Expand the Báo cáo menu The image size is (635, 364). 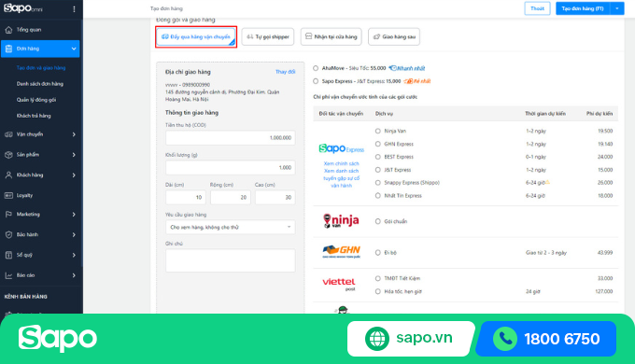[74, 275]
